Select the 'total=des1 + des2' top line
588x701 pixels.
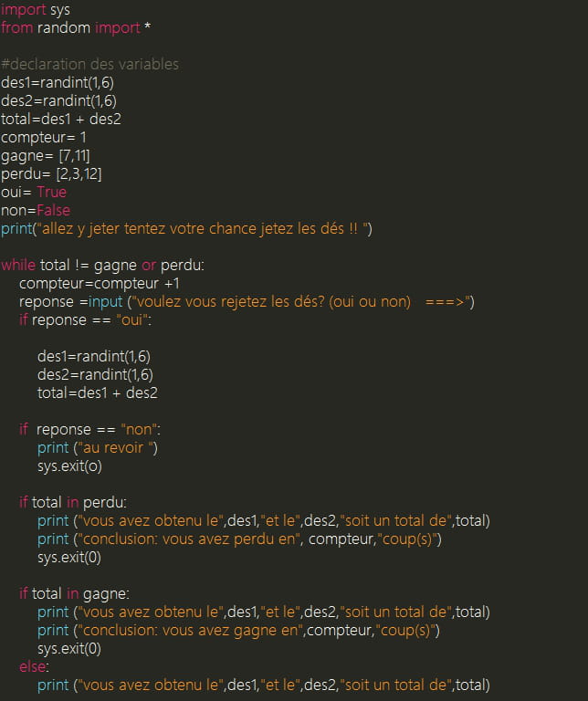tap(61, 119)
